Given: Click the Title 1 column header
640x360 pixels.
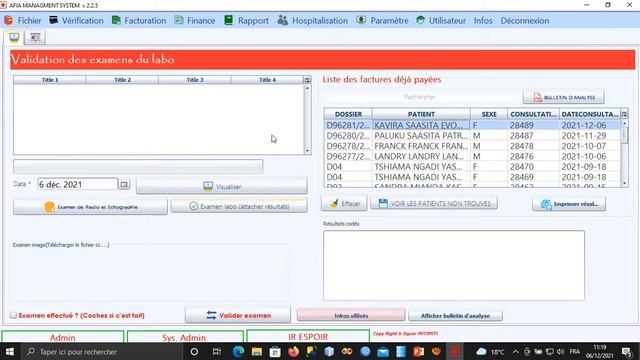Looking at the screenshot, I should 50,80.
